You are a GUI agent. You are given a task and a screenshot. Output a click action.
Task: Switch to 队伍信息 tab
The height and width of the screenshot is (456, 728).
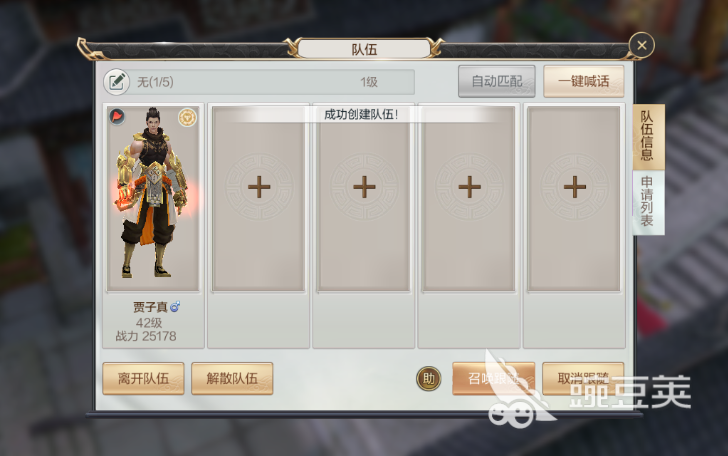tap(648, 137)
